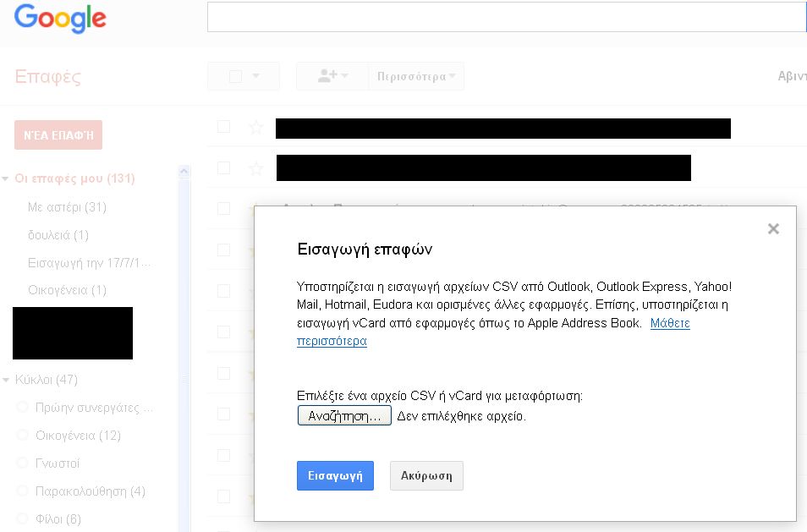Screen dimensions: 807x532
Task: Follow the Μάθετε περισσότερα link
Action: (670, 324)
